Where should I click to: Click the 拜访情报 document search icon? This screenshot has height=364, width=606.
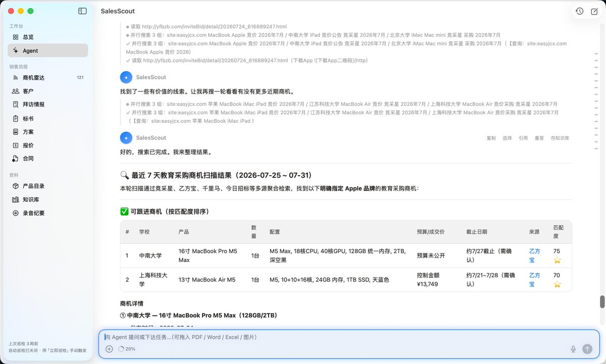[x=16, y=105]
